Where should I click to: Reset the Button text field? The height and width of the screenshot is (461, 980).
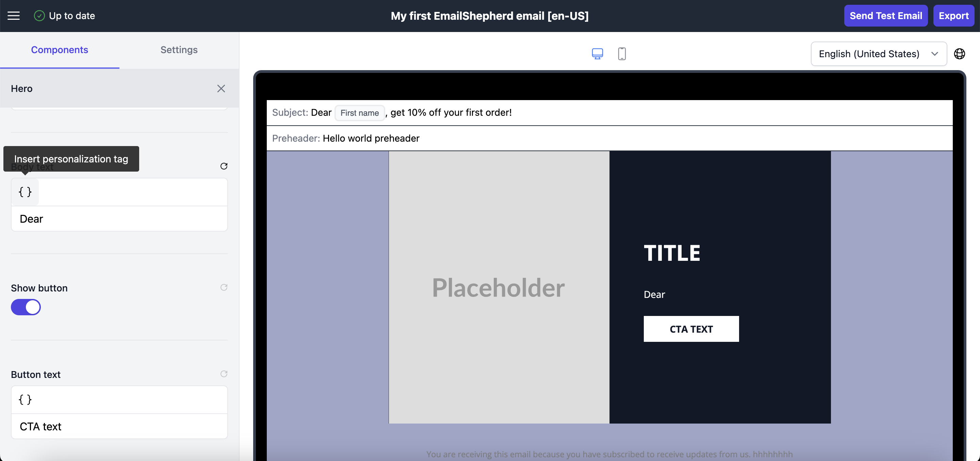tap(224, 373)
